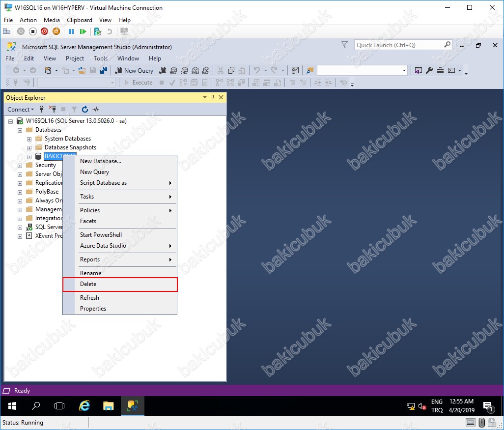Select the Security tree item
This screenshot has height=430, width=504.
click(x=46, y=165)
